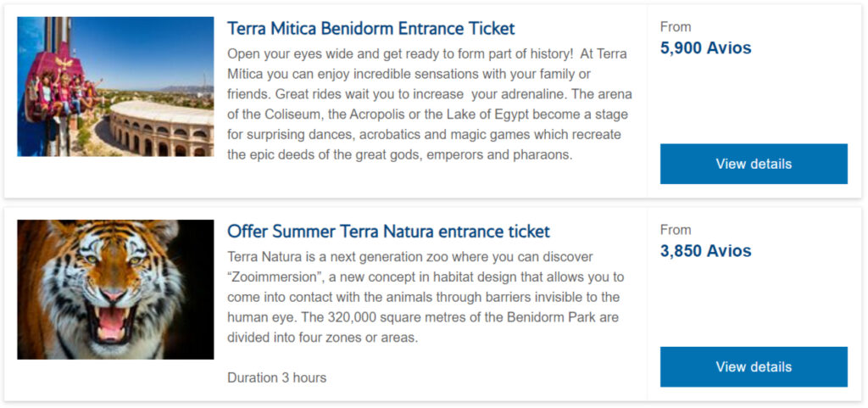Select the 3,850 Avios price

tap(705, 251)
